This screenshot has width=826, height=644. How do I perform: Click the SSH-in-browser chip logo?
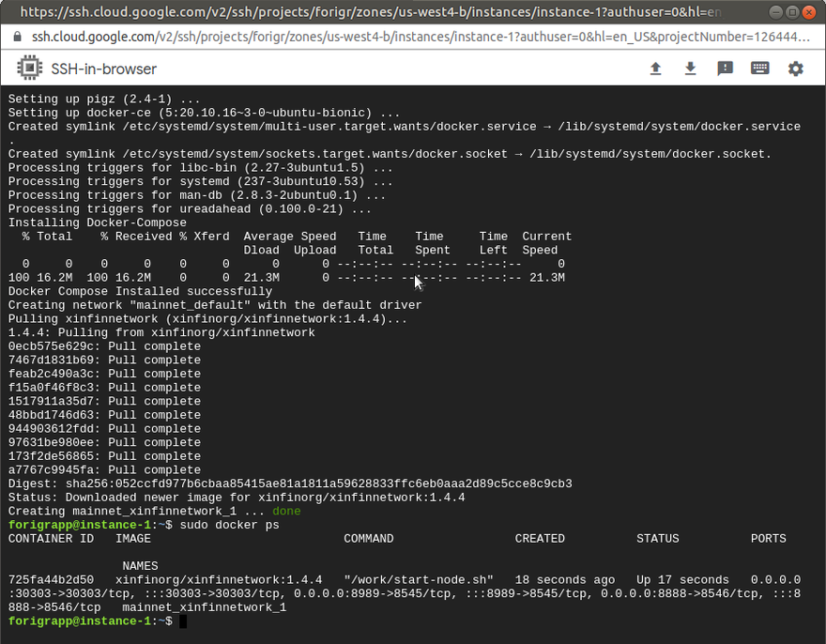point(30,69)
